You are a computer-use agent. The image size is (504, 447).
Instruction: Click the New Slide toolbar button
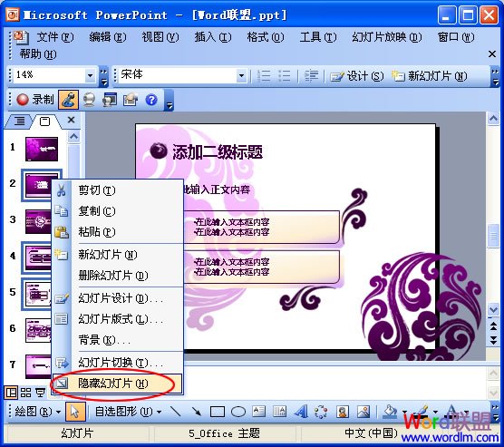pos(429,76)
